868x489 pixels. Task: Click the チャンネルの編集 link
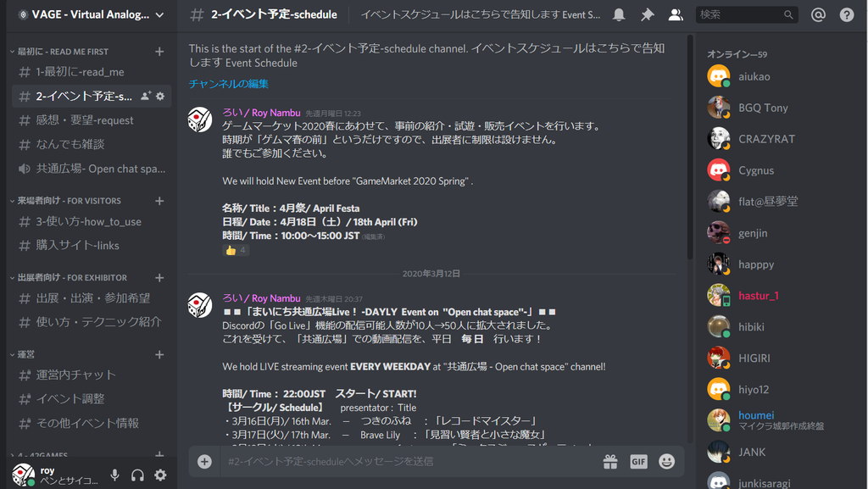pyautogui.click(x=228, y=84)
